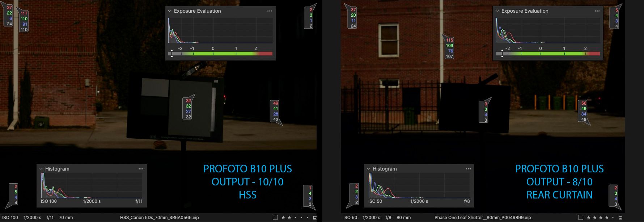644x222 pixels.
Task: Click 1/2000 s inside HSS Histogram panel
Action: point(92,201)
